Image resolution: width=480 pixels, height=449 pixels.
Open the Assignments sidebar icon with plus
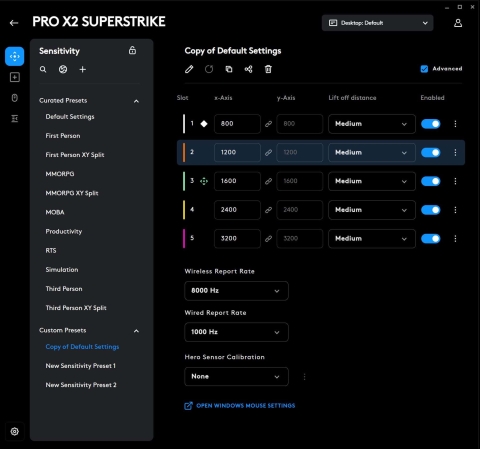pos(15,77)
